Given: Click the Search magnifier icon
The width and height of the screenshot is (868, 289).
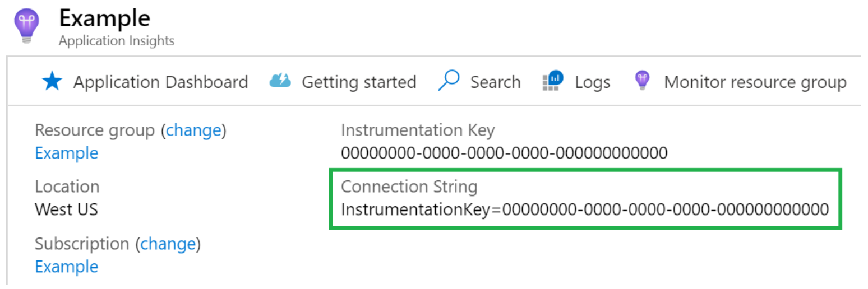Looking at the screenshot, I should (x=449, y=81).
